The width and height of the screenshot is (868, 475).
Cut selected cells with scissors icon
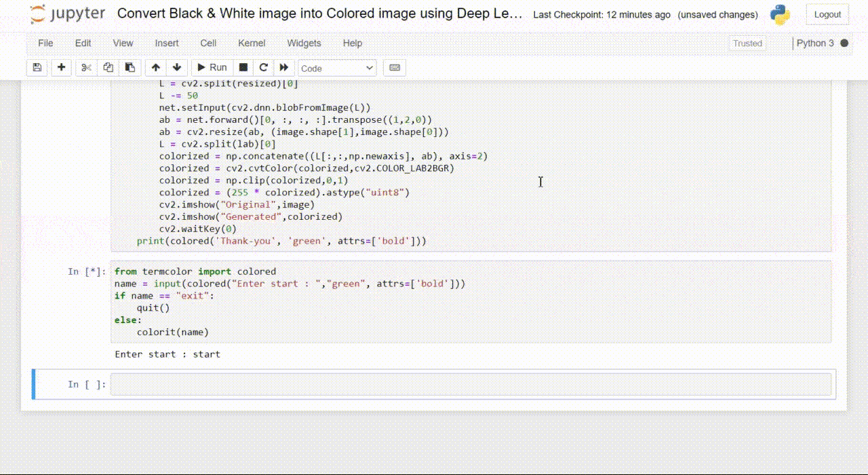click(x=86, y=68)
